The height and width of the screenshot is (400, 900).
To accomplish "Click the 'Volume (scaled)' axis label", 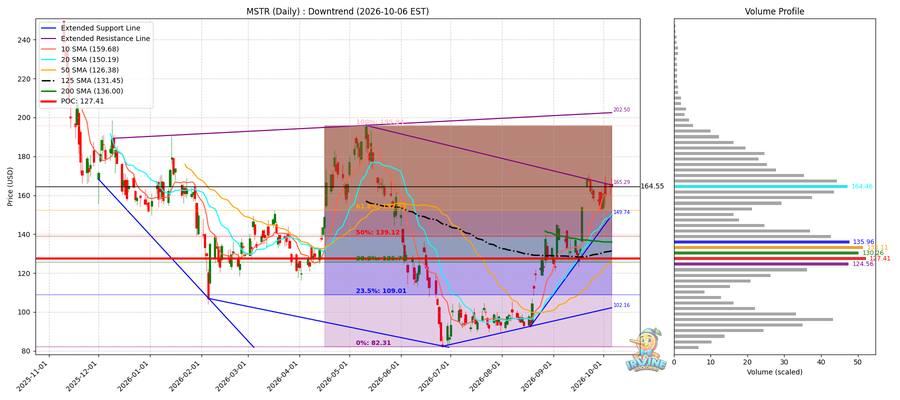I will (x=774, y=372).
